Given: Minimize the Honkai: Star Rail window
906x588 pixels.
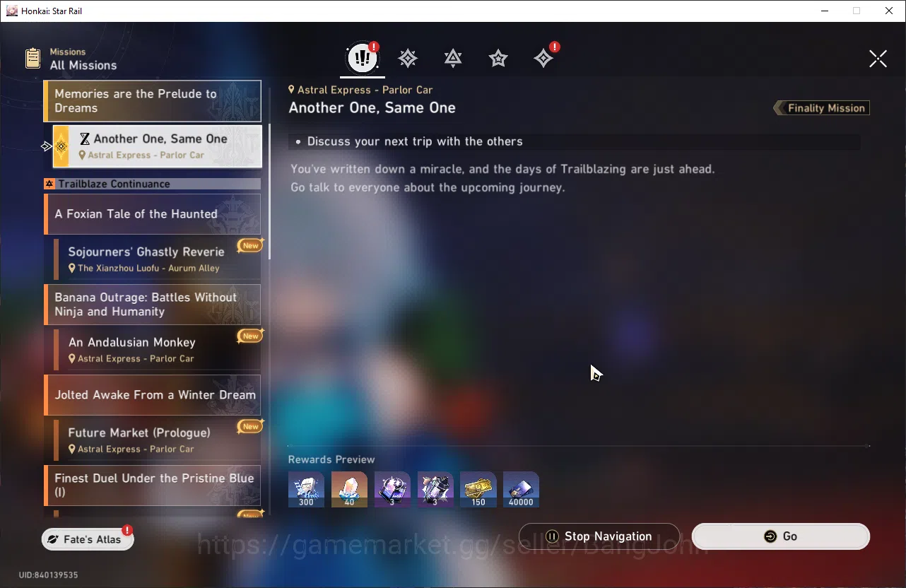Looking at the screenshot, I should click(823, 11).
